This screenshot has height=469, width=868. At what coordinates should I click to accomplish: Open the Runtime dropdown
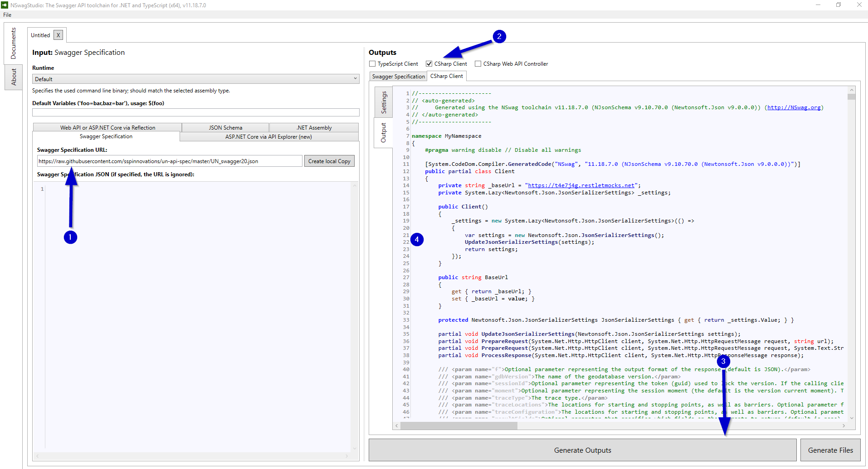pos(196,79)
